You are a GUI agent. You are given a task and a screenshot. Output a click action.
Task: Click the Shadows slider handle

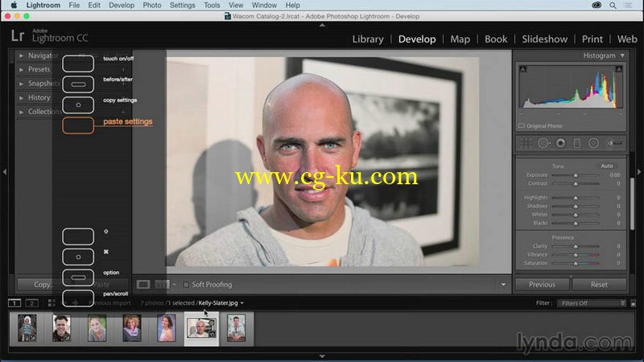(576, 207)
